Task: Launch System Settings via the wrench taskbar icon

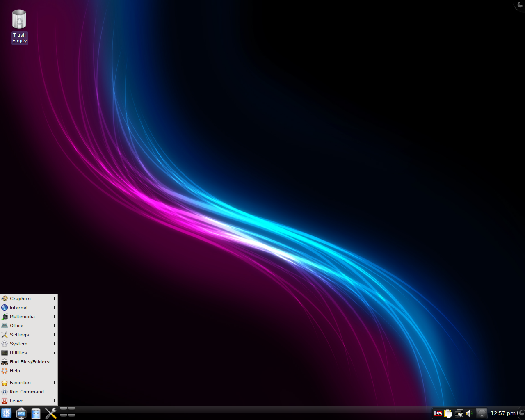Action: click(51, 413)
